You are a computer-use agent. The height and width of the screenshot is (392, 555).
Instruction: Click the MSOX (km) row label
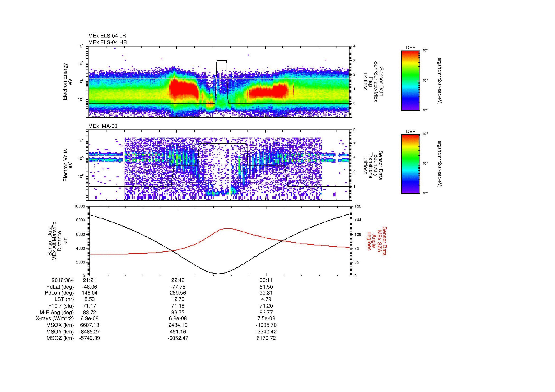[x=60, y=325]
